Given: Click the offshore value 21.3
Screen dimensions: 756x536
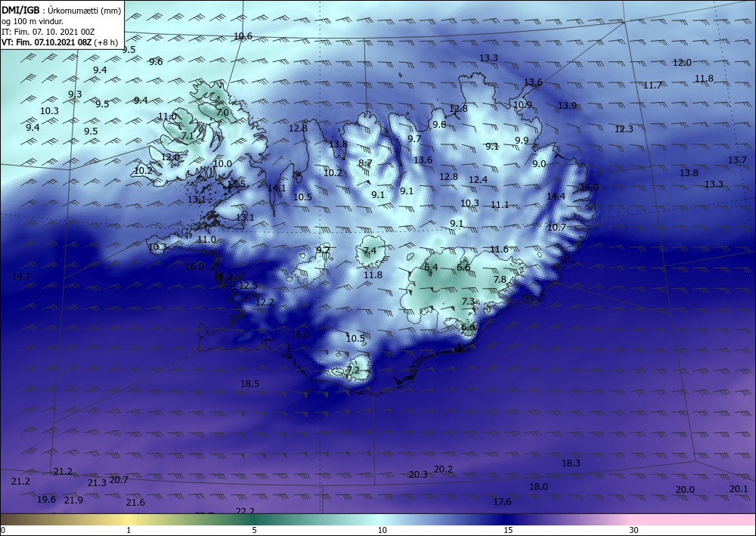Looking at the screenshot, I should [97, 483].
